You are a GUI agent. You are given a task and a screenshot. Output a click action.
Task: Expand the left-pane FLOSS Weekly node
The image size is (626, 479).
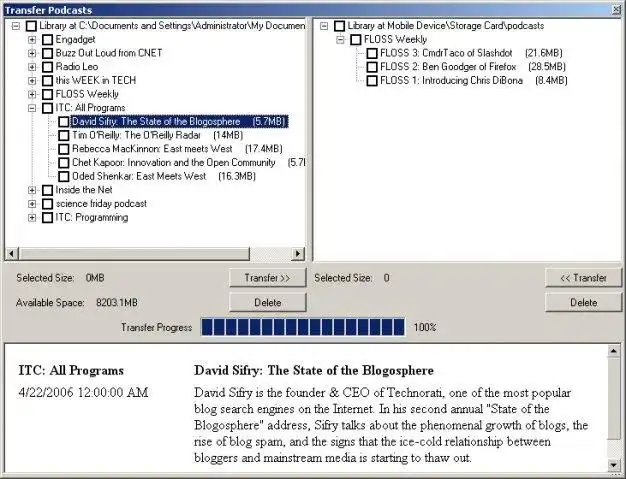click(32, 94)
